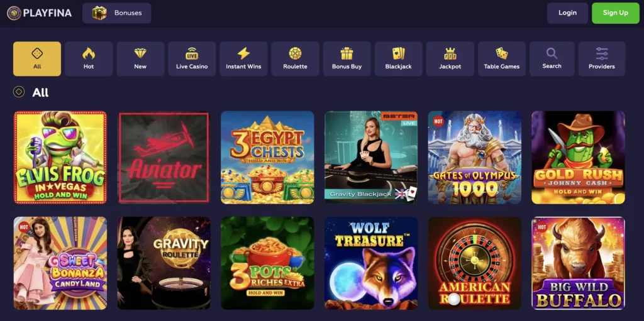The width and height of the screenshot is (644, 321).
Task: Open the Aviator game thumbnail
Action: [164, 158]
